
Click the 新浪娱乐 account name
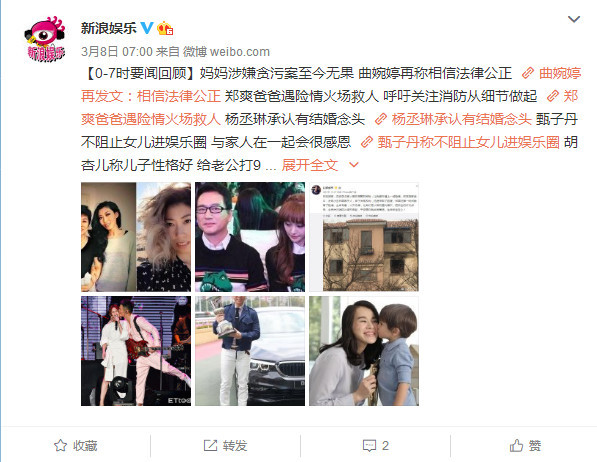point(109,28)
